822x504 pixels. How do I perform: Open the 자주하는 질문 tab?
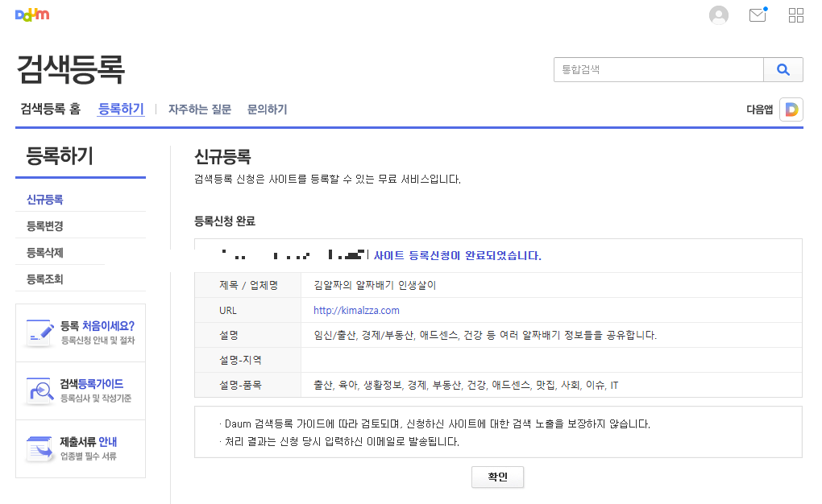[198, 109]
